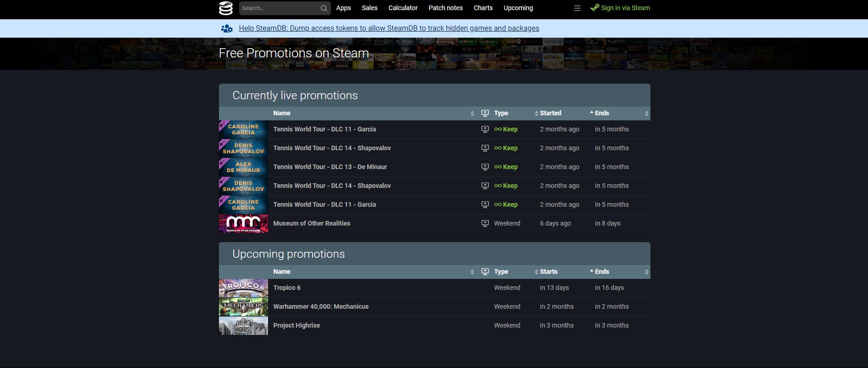The height and width of the screenshot is (368, 868).
Task: Open SteamDB home via the logo icon
Action: coord(226,8)
